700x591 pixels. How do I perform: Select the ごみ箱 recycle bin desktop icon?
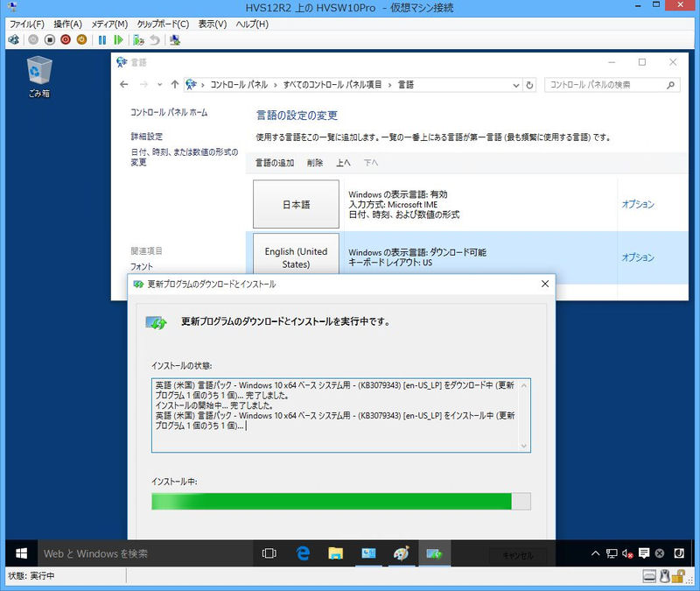[x=39, y=76]
